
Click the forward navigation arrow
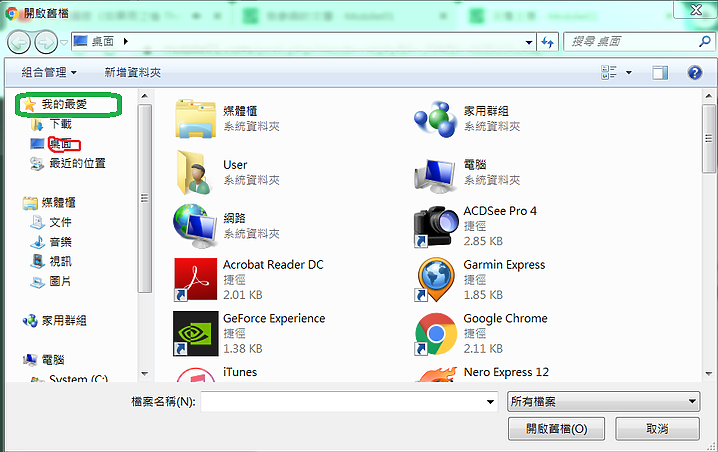click(46, 43)
